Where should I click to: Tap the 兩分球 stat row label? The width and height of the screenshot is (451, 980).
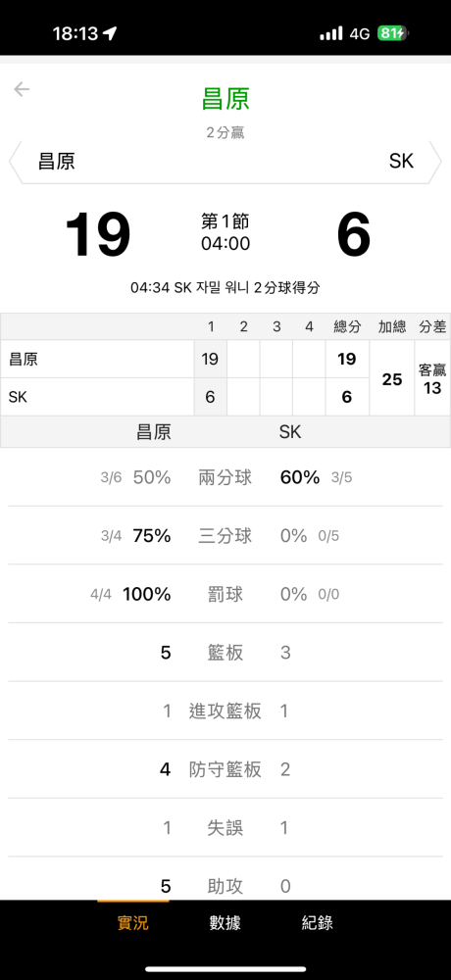tap(225, 478)
